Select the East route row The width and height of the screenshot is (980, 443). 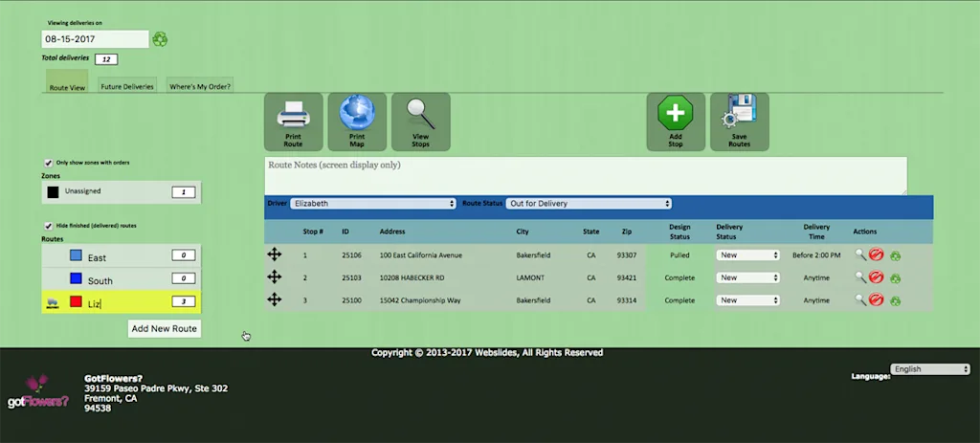click(x=122, y=256)
